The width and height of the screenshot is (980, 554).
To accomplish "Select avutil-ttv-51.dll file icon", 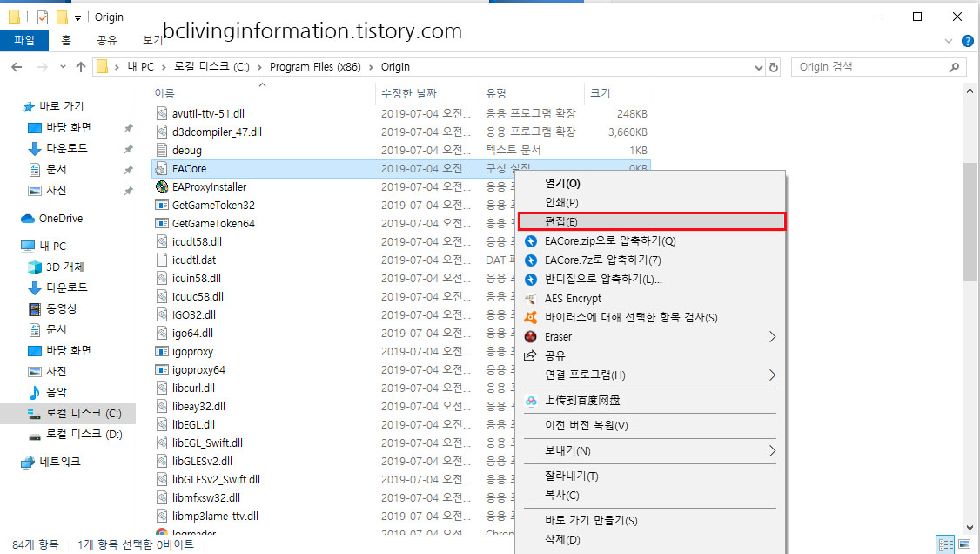I will (x=162, y=114).
